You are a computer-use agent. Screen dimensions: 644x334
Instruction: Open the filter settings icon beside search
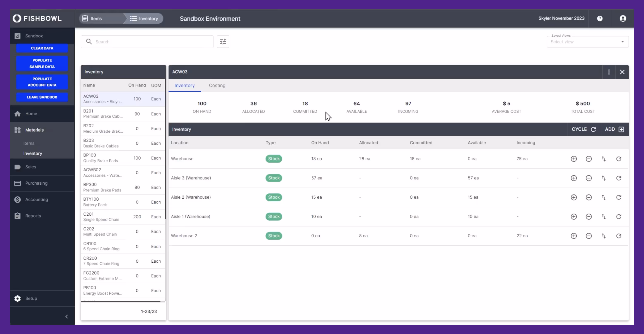click(223, 42)
